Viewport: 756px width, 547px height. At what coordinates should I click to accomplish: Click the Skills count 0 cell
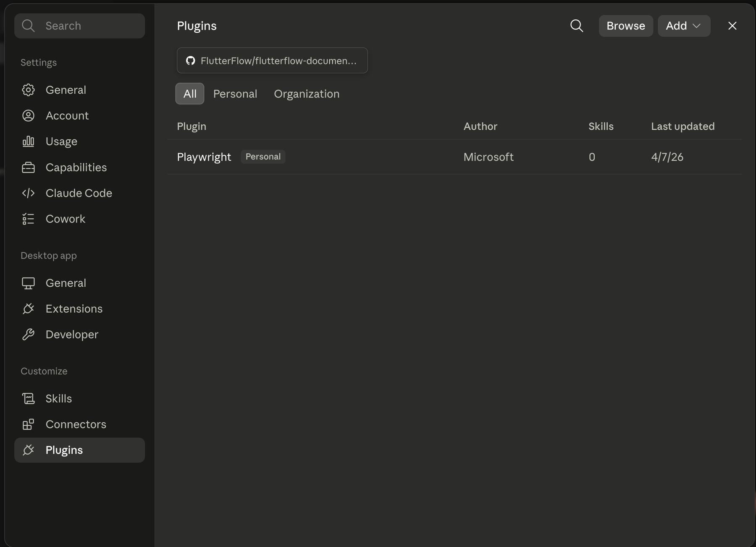[x=592, y=157]
